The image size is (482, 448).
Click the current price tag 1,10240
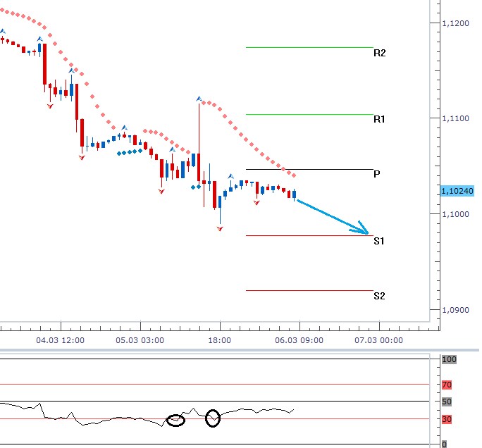[457, 191]
